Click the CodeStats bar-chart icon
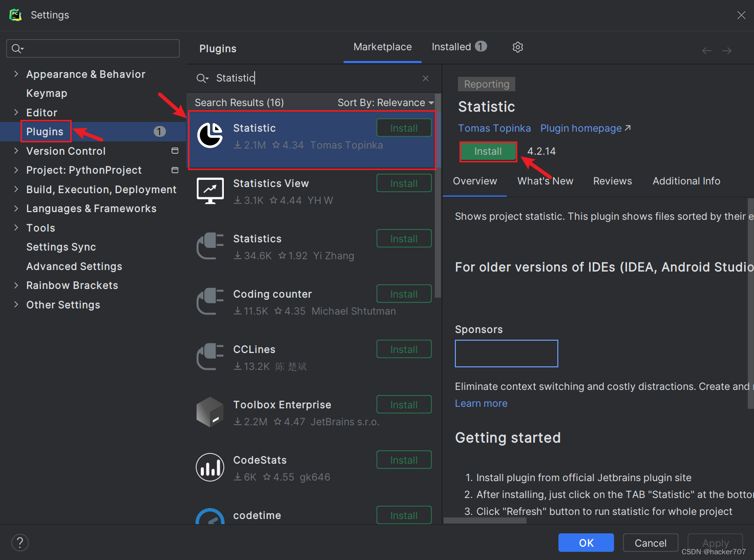The image size is (754, 560). click(210, 467)
